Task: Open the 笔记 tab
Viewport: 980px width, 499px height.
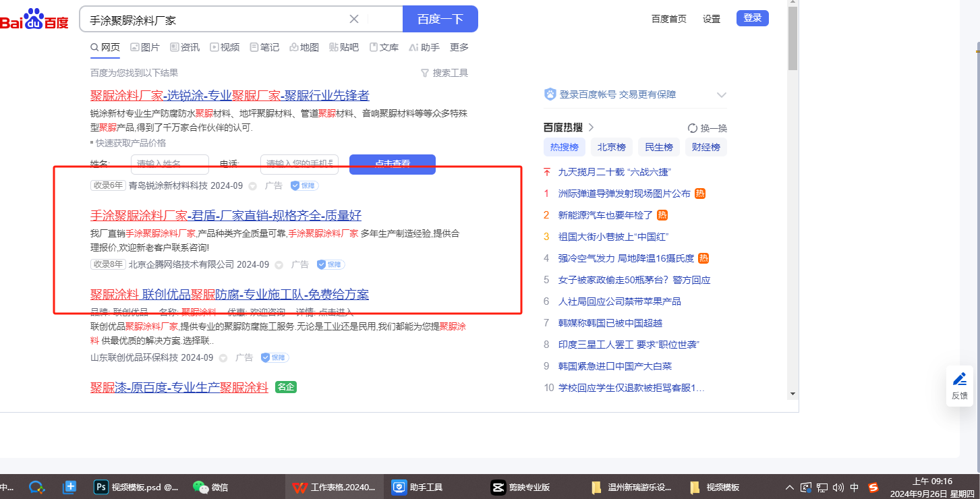Action: 264,47
